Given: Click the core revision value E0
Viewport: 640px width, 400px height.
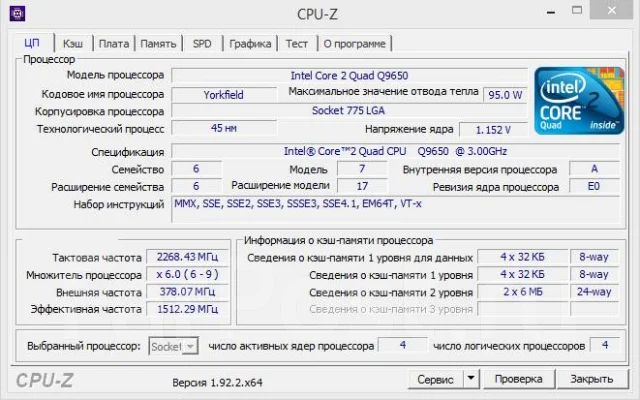Looking at the screenshot, I should tap(594, 186).
